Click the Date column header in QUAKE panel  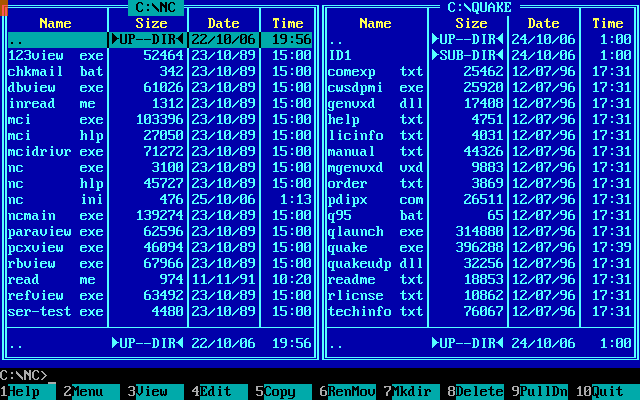click(544, 23)
